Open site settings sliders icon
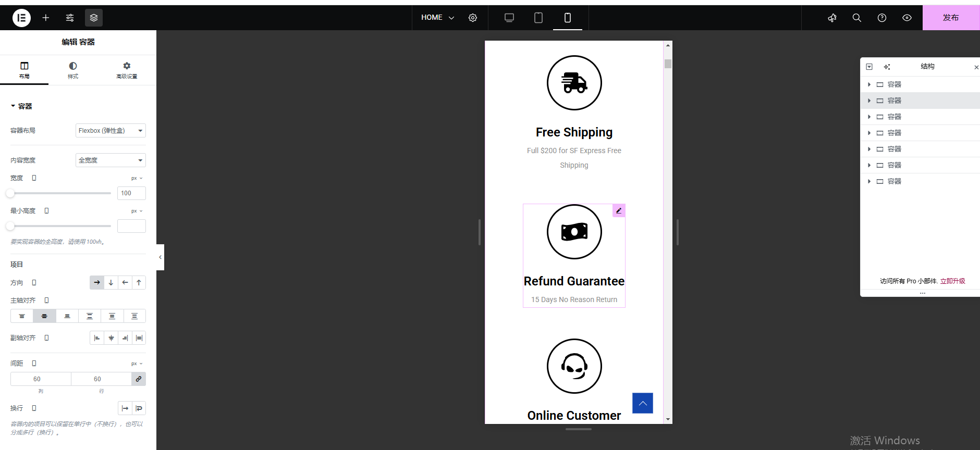The image size is (980, 450). coord(70,18)
